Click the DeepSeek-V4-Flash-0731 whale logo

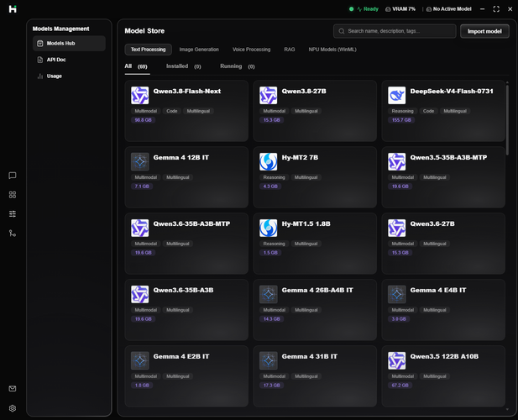click(x=397, y=95)
